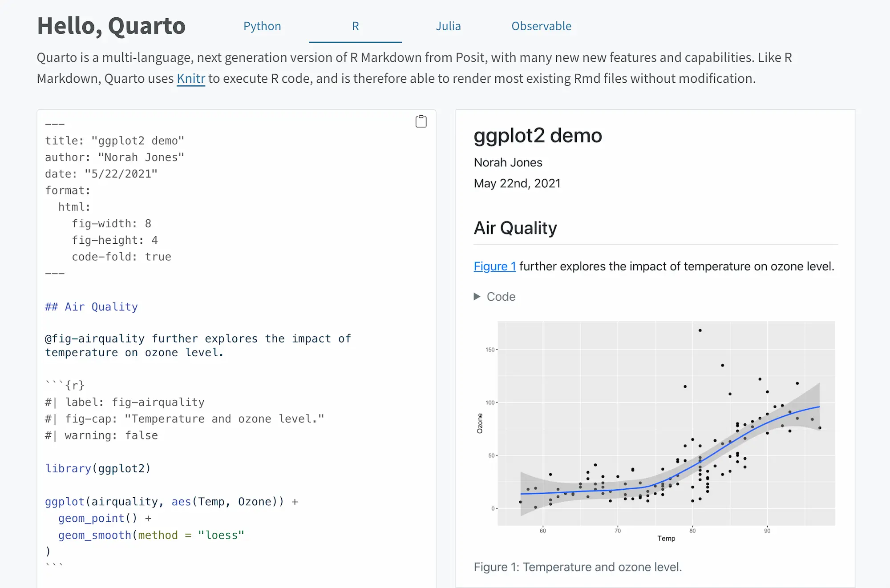Click the Figure 1 cross-reference link
The width and height of the screenshot is (890, 588).
point(494,266)
